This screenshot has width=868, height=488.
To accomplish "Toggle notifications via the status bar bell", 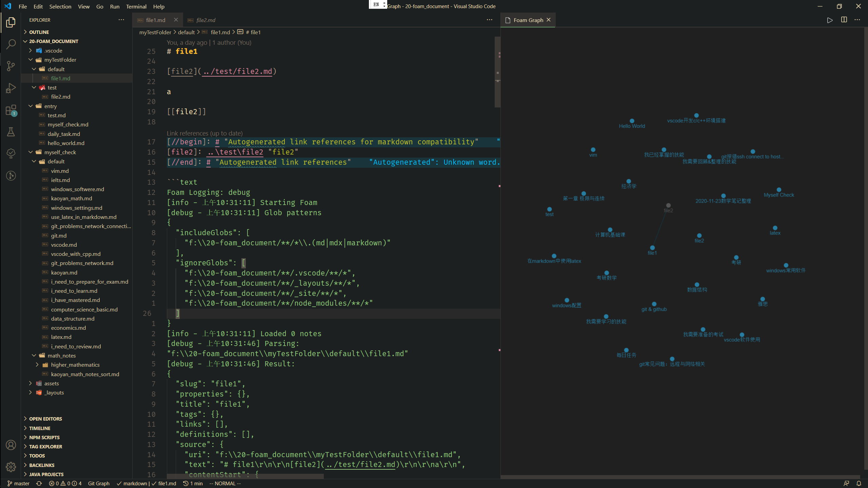I will point(859,483).
